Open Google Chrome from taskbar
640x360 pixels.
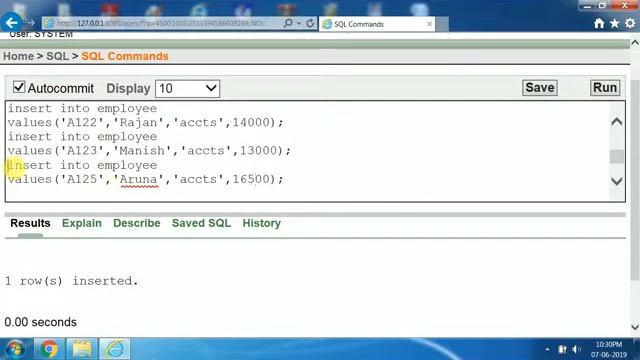[x=49, y=349]
